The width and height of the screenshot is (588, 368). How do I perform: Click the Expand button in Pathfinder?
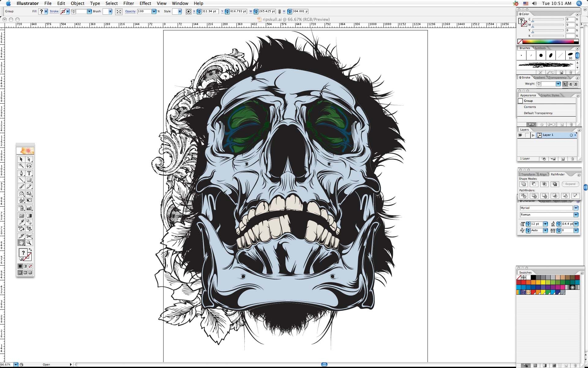point(570,184)
